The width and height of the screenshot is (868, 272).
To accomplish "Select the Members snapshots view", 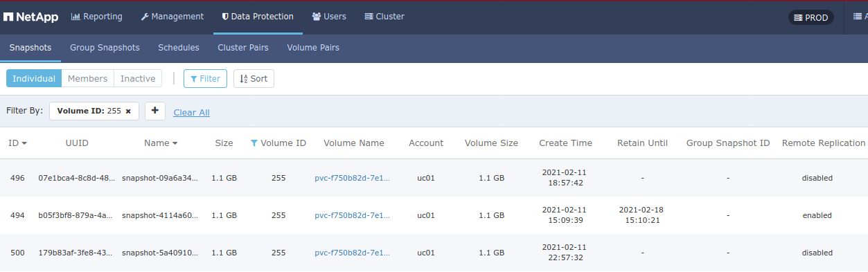I will (x=88, y=79).
